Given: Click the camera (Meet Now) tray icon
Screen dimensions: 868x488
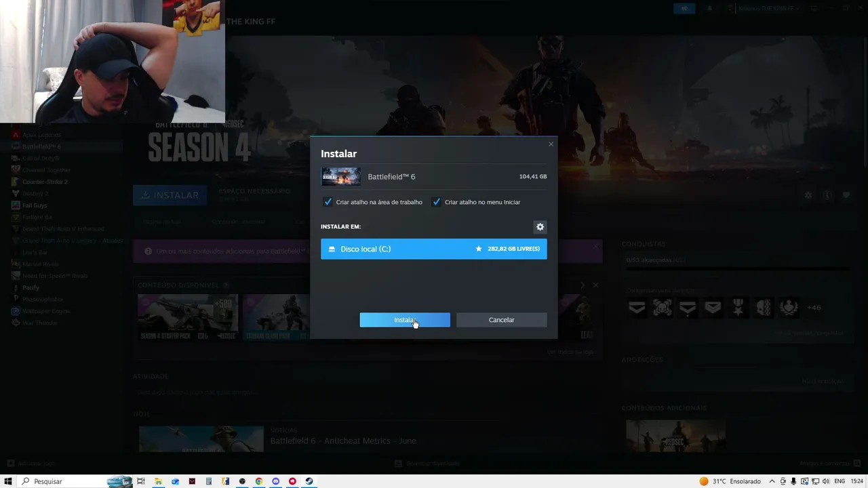Looking at the screenshot, I should click(783, 481).
